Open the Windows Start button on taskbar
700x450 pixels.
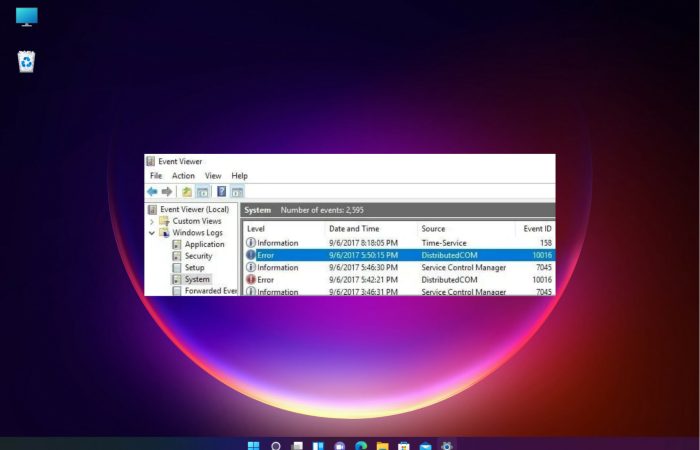[x=254, y=446]
